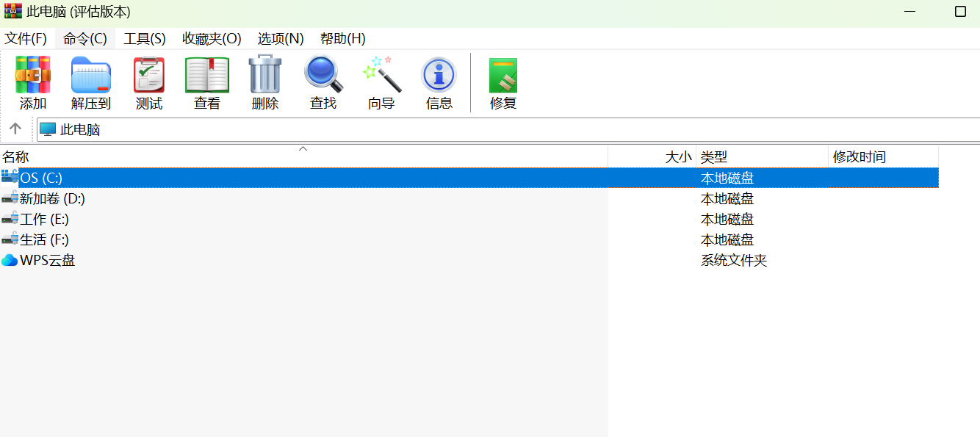This screenshot has width=980, height=437.
Task: Click the 测试 (Test) clipboard icon
Action: 149,74
